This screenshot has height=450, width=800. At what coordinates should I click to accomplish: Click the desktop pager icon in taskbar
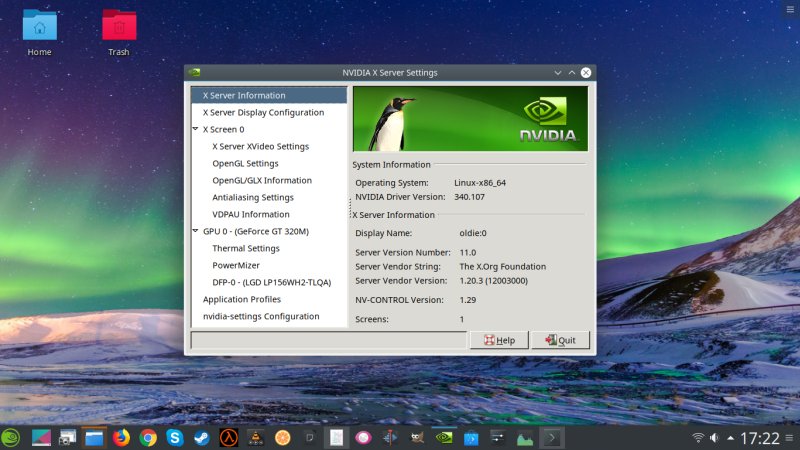click(41, 438)
